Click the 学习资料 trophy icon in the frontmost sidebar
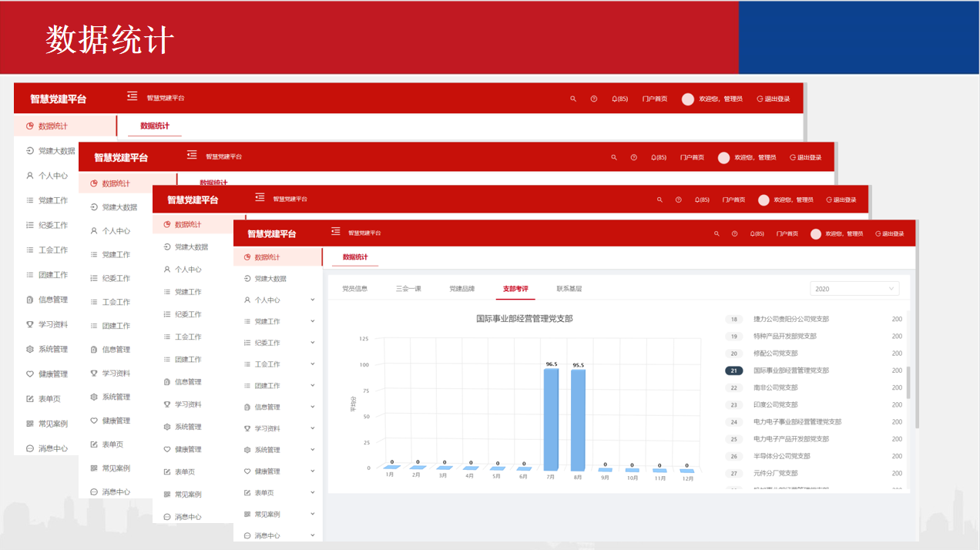The image size is (980, 550). click(x=247, y=428)
